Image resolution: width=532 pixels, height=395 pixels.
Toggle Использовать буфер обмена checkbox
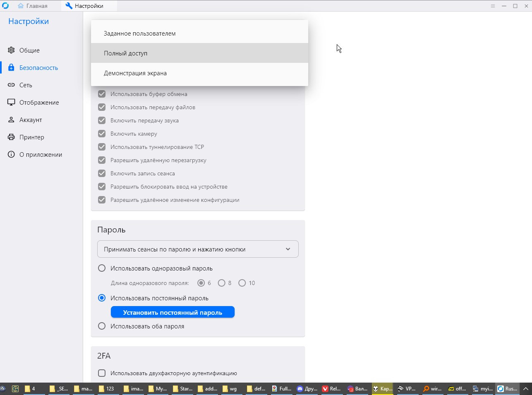click(102, 94)
